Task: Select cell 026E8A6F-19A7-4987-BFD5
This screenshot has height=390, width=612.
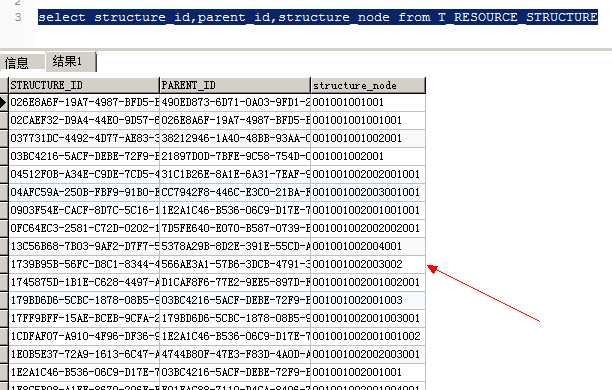Action: pos(84,103)
